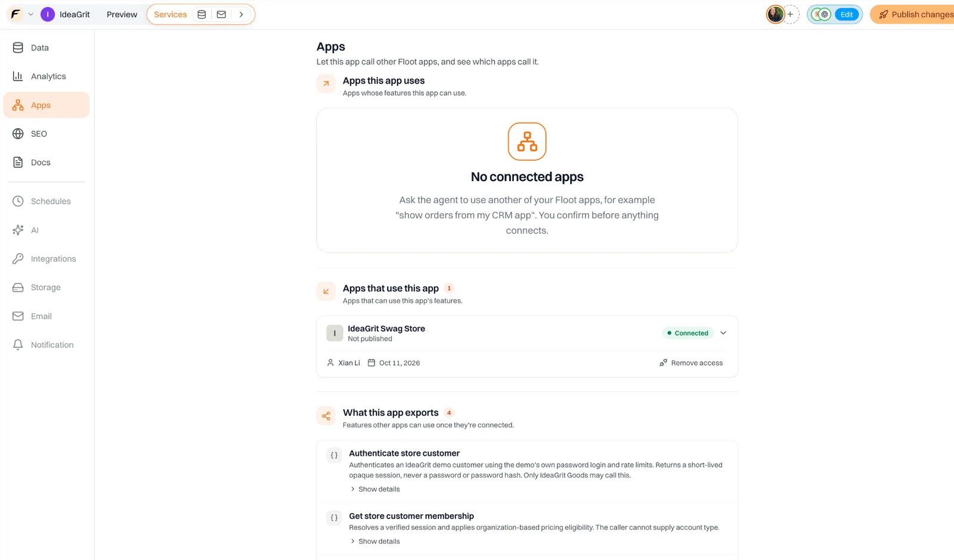
Task: Click the No connected apps network icon
Action: [x=527, y=141]
